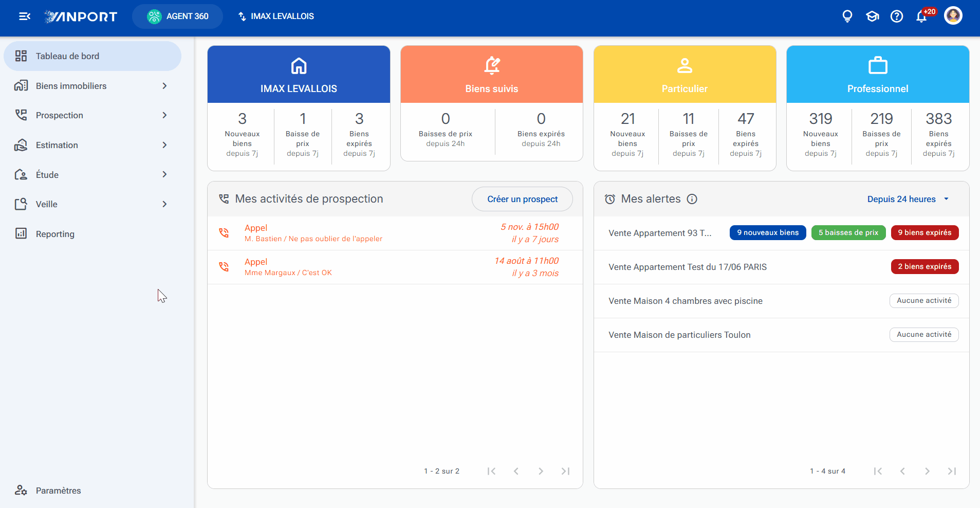The image size is (980, 508).
Task: Open the Professionnel 319 Nouveaux biens stat
Action: tap(820, 135)
